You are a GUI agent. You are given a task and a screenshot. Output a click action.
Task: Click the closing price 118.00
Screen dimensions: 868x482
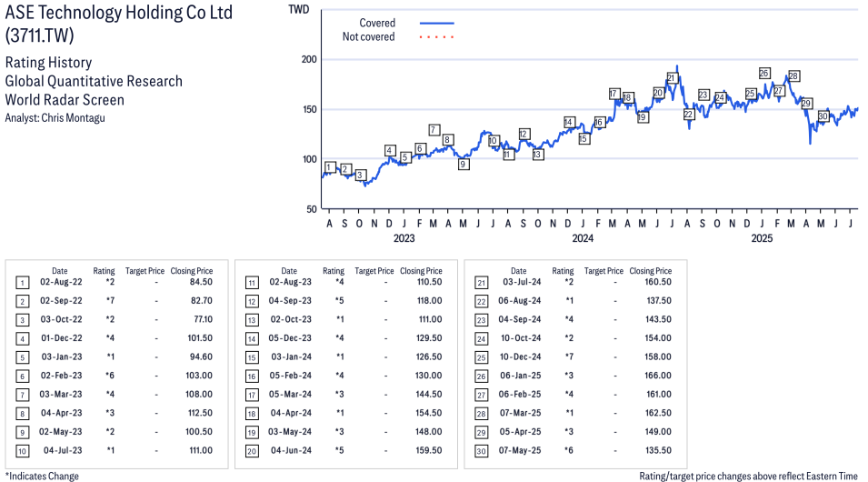click(x=429, y=301)
